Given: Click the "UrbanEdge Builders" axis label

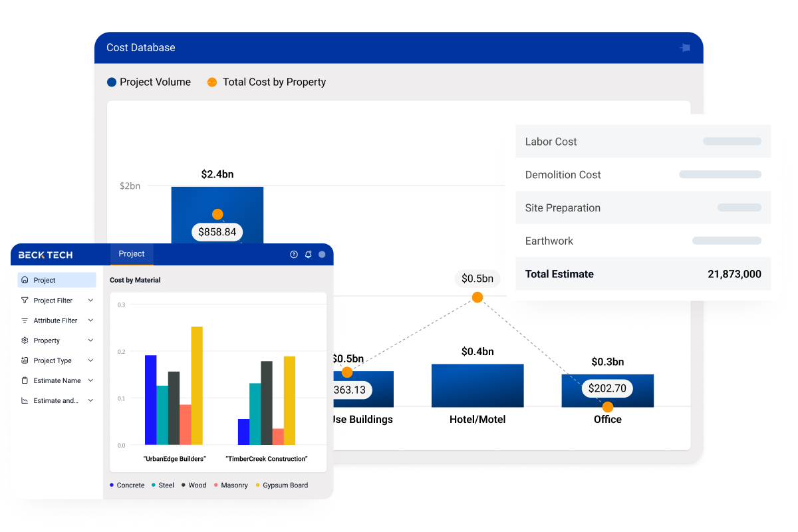Looking at the screenshot, I should coord(175,459).
